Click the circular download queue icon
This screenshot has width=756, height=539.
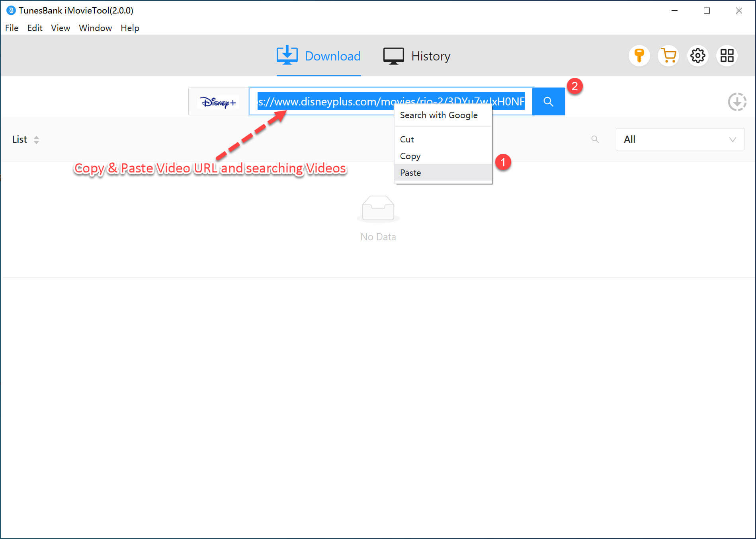pos(737,102)
